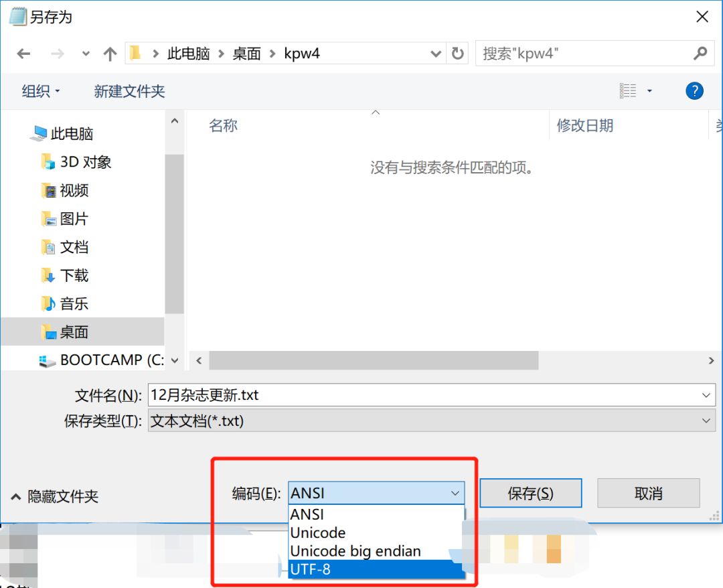723x588 pixels.
Task: Expand chevron after 桌面 in breadcrumb
Action: coord(272,54)
